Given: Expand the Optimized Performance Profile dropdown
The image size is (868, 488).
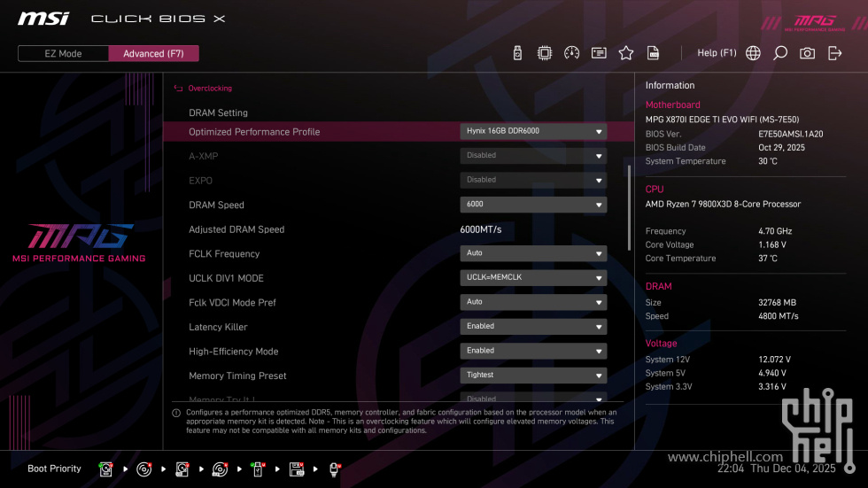Looking at the screenshot, I should pyautogui.click(x=533, y=131).
